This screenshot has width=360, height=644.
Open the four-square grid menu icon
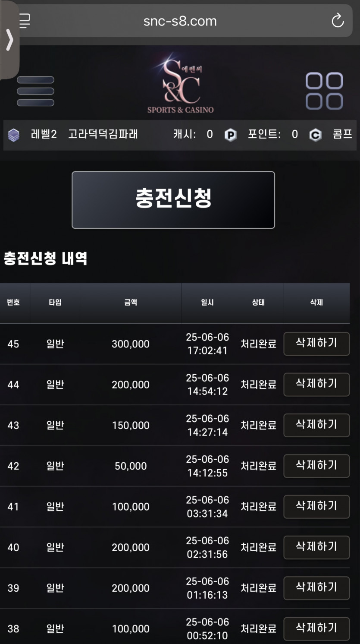coord(324,91)
